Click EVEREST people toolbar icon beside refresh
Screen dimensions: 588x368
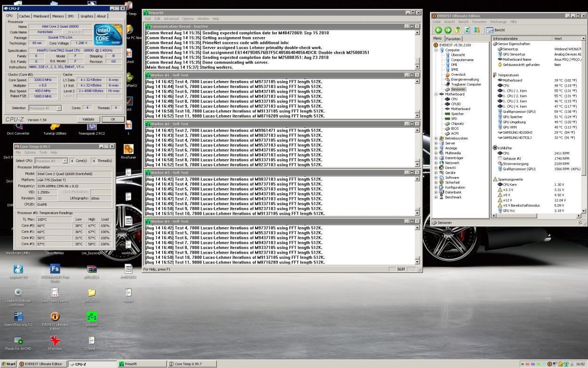tap(477, 30)
